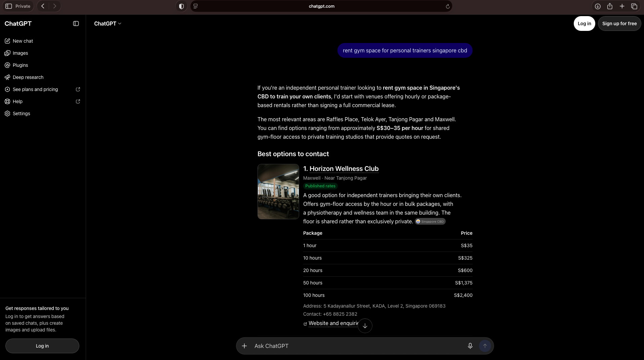This screenshot has width=644, height=360.
Task: Open Safari tab overview icon
Action: point(634,6)
